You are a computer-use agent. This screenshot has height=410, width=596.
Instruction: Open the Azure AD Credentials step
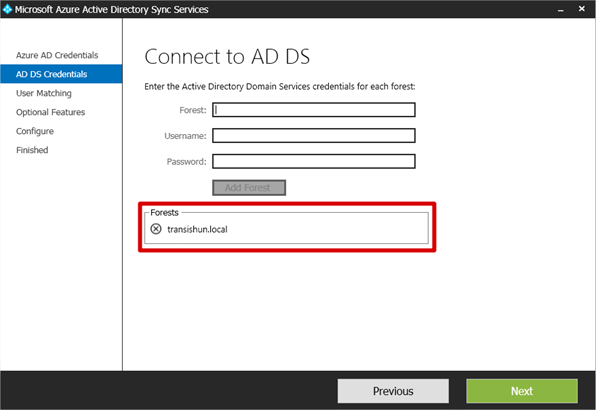click(x=57, y=55)
